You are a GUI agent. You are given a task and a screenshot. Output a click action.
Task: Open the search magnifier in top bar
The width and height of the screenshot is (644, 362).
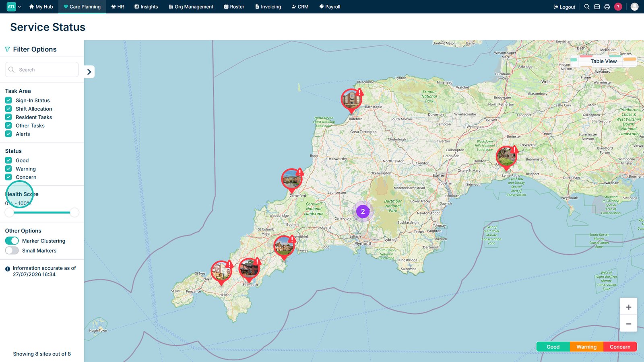(587, 7)
